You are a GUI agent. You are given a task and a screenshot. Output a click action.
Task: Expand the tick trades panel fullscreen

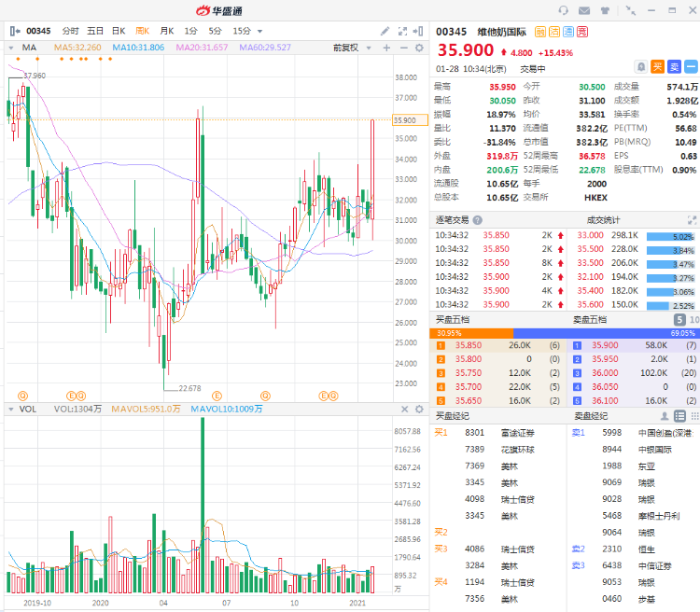(692, 219)
